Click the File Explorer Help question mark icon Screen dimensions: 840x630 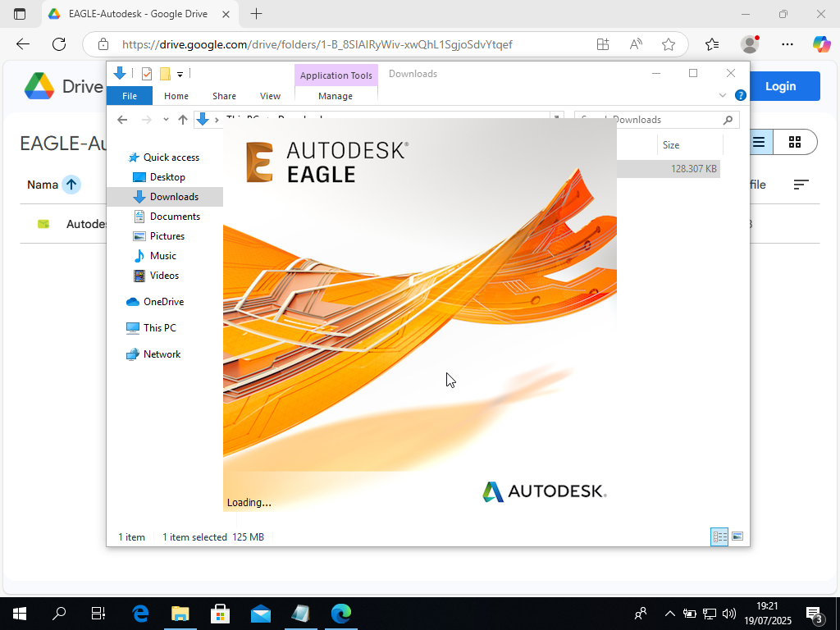click(x=741, y=95)
